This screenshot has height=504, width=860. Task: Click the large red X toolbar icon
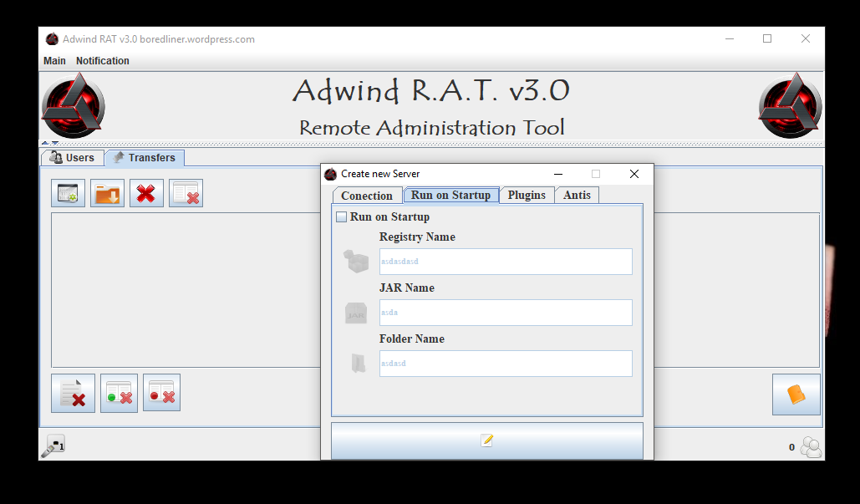[146, 193]
